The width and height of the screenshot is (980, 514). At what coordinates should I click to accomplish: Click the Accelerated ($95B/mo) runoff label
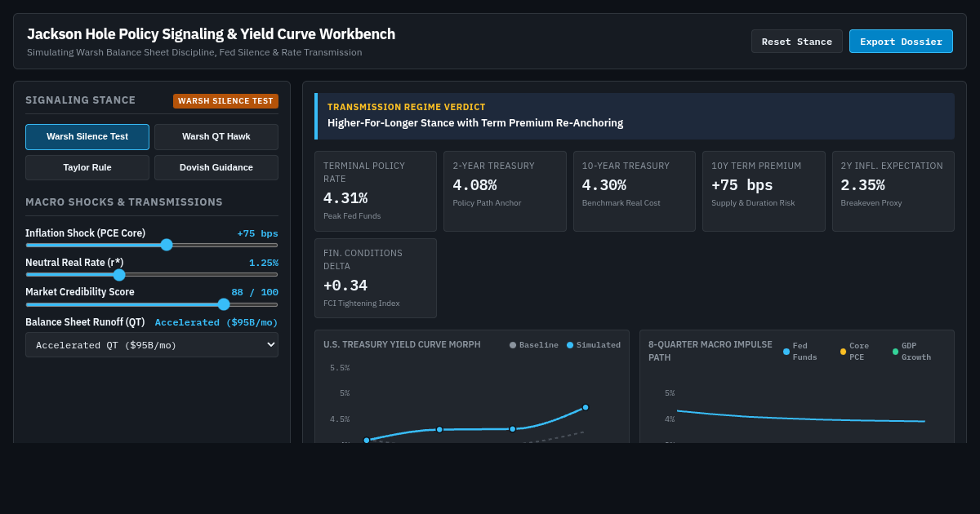[x=216, y=322]
